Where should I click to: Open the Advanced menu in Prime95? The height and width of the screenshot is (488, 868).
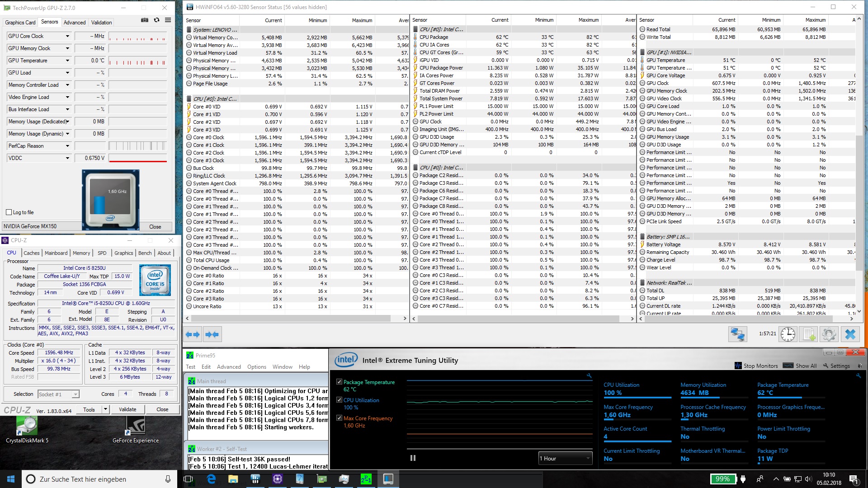(x=229, y=367)
